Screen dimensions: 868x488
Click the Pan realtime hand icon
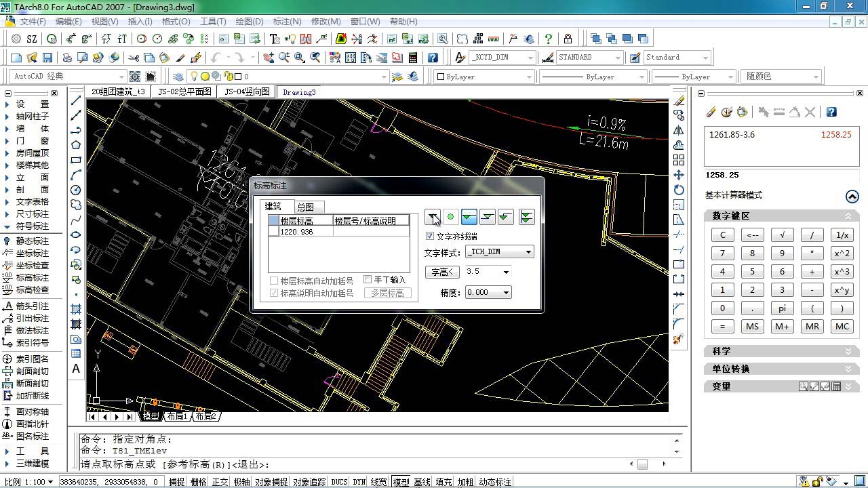[269, 58]
